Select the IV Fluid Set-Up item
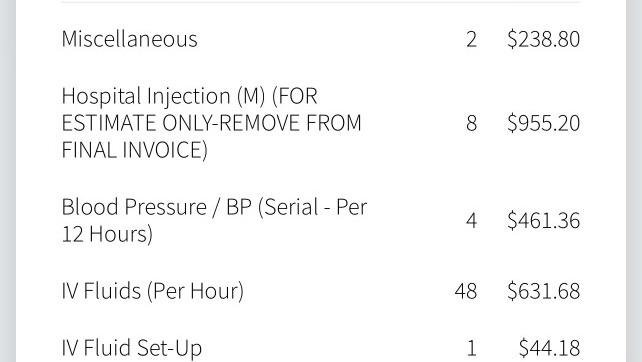This screenshot has width=642, height=362. tap(132, 348)
